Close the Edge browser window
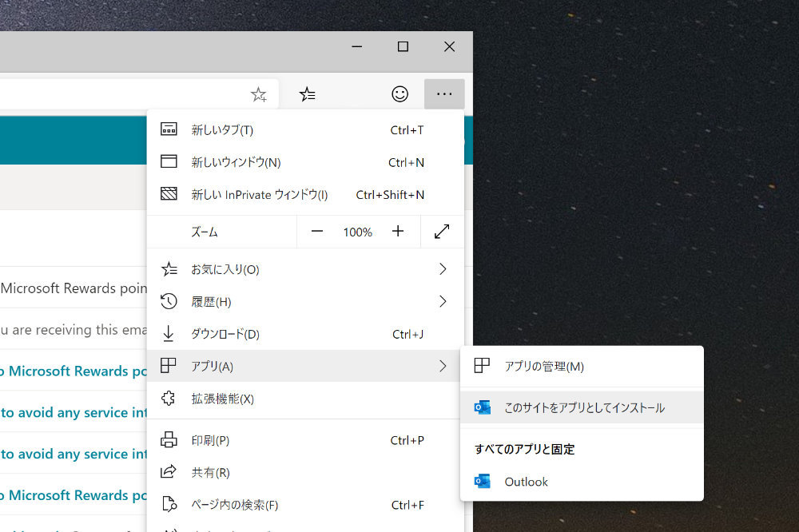Image resolution: width=799 pixels, height=532 pixels. coord(449,47)
